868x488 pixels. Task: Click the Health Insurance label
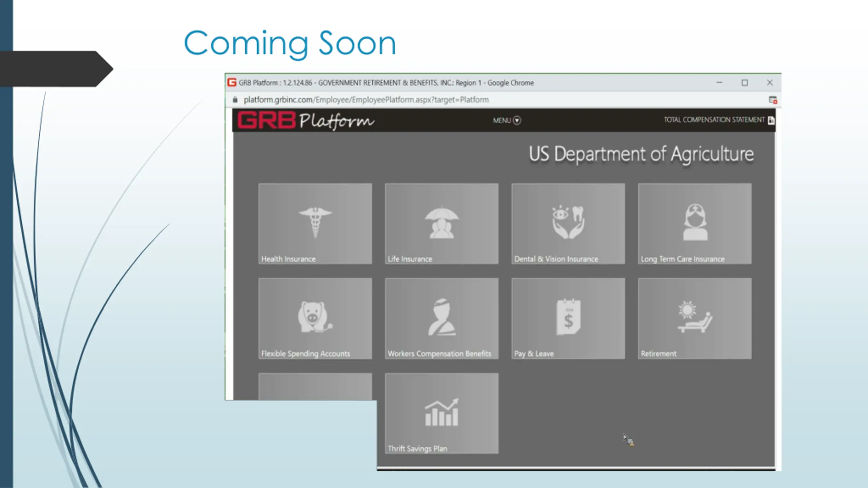click(x=289, y=259)
